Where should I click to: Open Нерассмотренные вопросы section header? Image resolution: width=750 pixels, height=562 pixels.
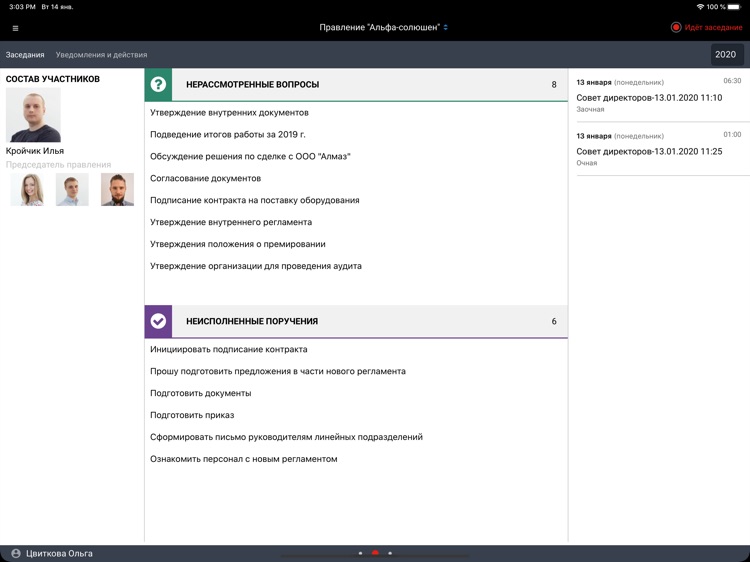356,85
